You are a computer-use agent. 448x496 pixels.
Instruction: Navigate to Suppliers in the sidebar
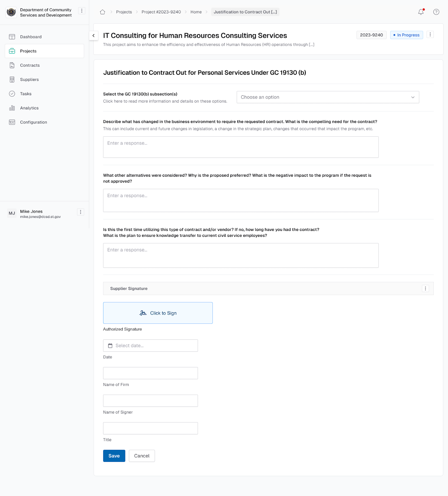pos(29,80)
